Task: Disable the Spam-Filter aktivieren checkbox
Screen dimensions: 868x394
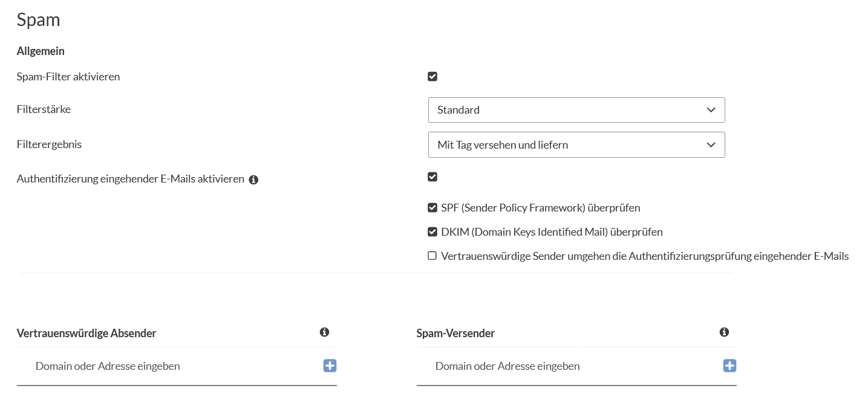Action: [432, 77]
